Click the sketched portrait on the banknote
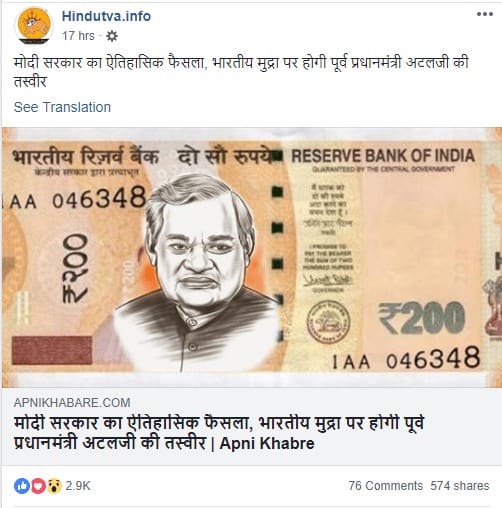 tap(198, 272)
